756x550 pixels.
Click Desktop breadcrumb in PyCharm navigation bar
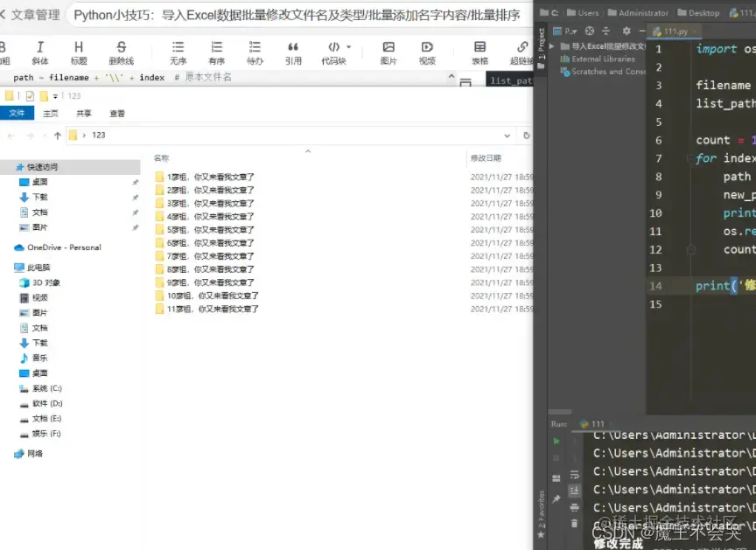point(698,13)
